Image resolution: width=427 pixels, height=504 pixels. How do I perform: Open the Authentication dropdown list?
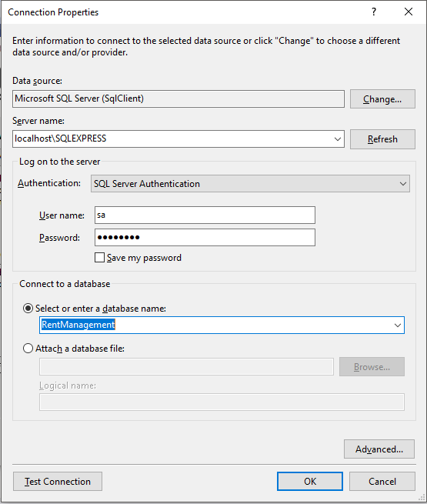(x=250, y=184)
